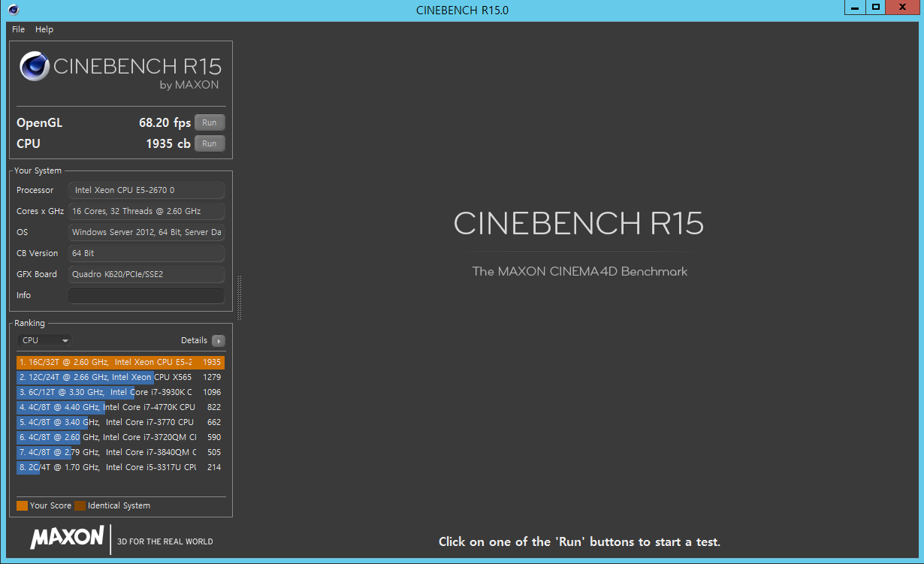
Task: Maximize the Cinebench window
Action: click(875, 8)
